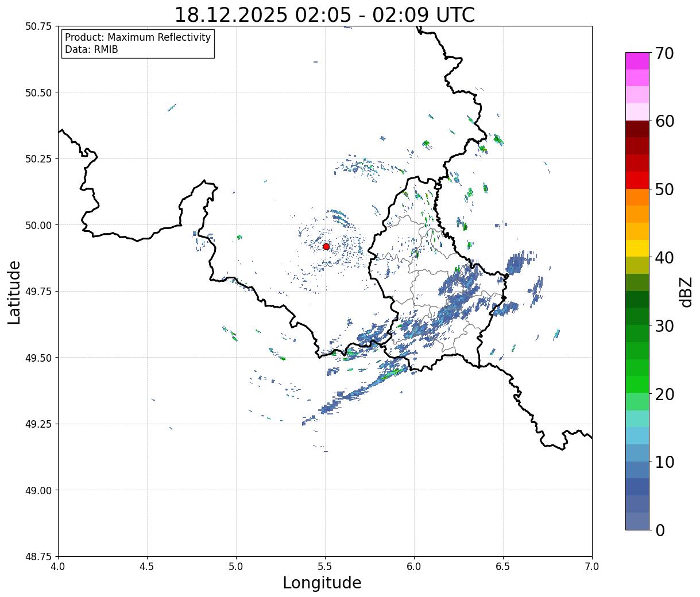Click the dBZ colorbar label
This screenshot has width=700, height=597.
686,292
